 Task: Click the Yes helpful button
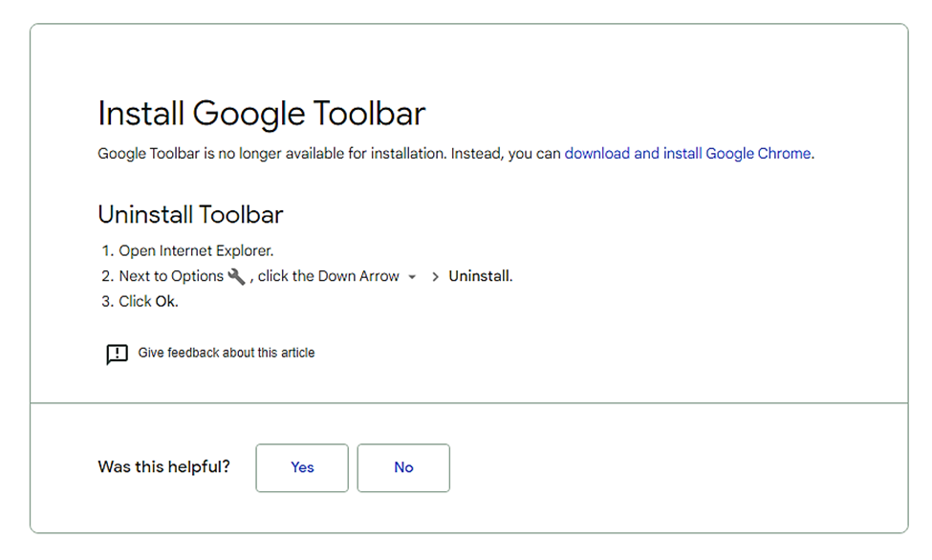(x=302, y=468)
